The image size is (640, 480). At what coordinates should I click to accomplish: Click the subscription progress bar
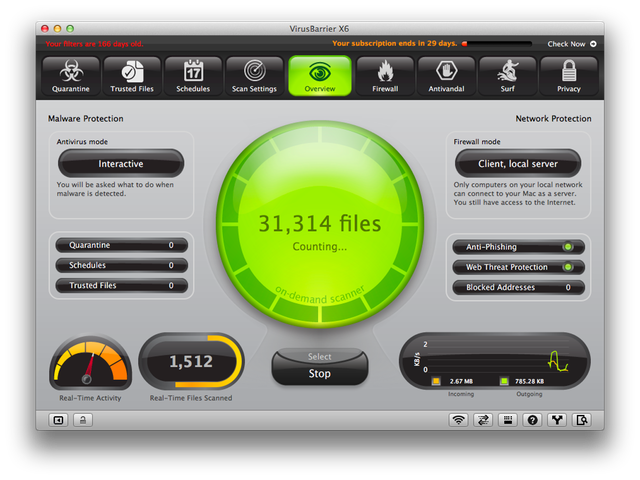(497, 44)
